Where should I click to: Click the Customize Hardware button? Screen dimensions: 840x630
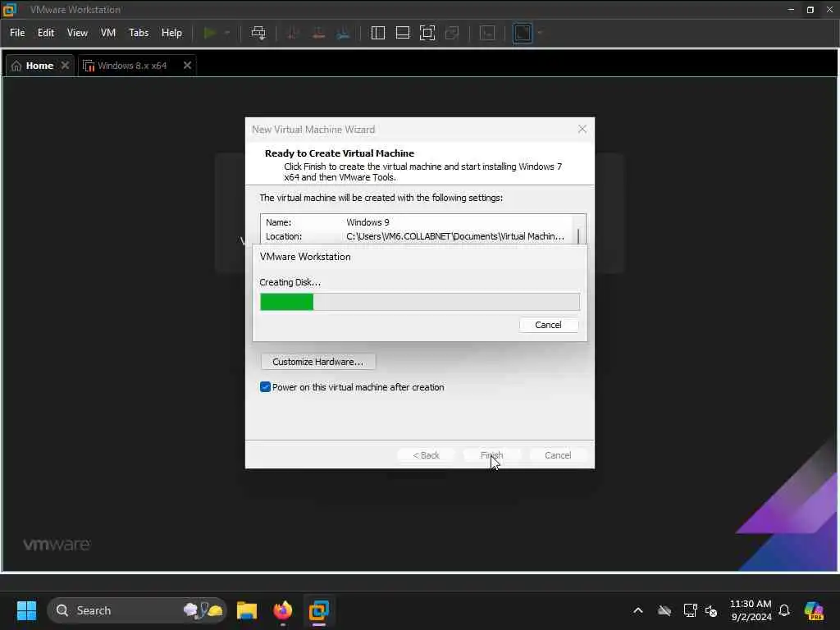317,362
